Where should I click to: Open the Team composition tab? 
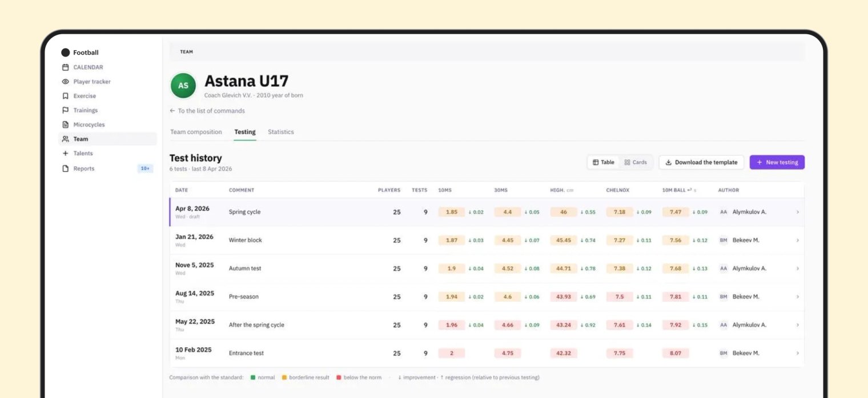pyautogui.click(x=196, y=132)
